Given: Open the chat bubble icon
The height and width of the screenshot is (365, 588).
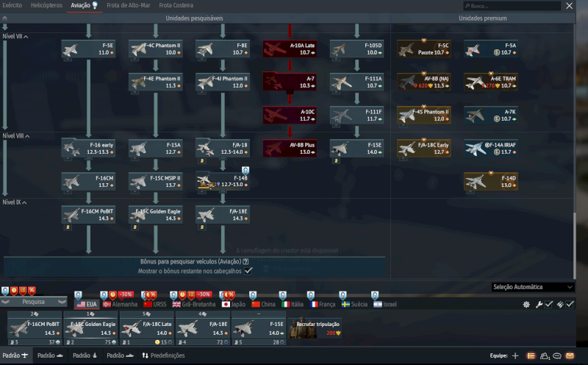Looking at the screenshot, I should 557,355.
